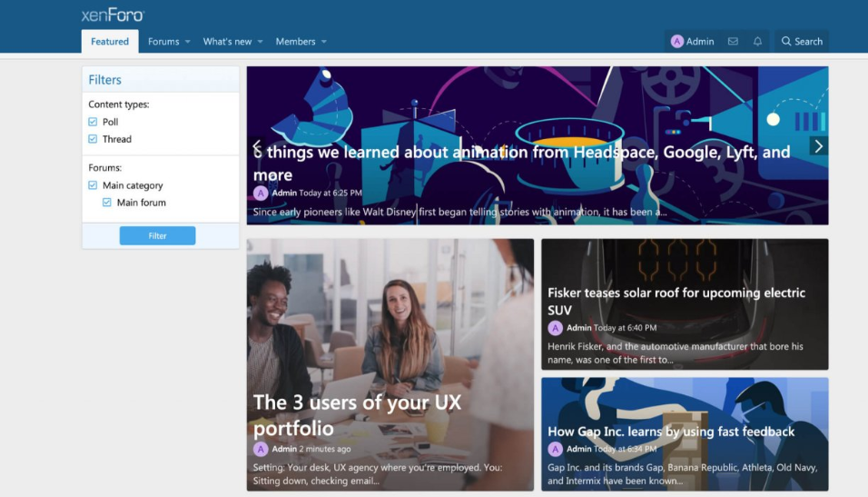The height and width of the screenshot is (497, 868).
Task: Click the Admin avatar on UX portfolio article
Action: point(261,449)
